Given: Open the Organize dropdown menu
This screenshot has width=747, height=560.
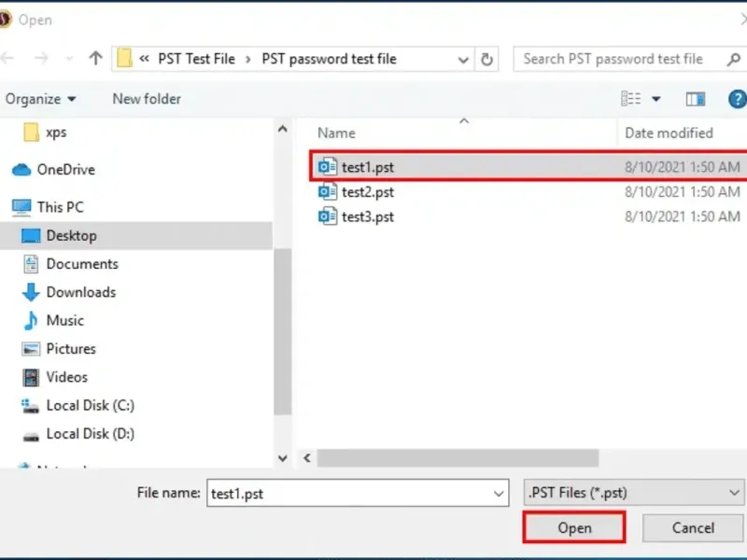Looking at the screenshot, I should click(41, 99).
